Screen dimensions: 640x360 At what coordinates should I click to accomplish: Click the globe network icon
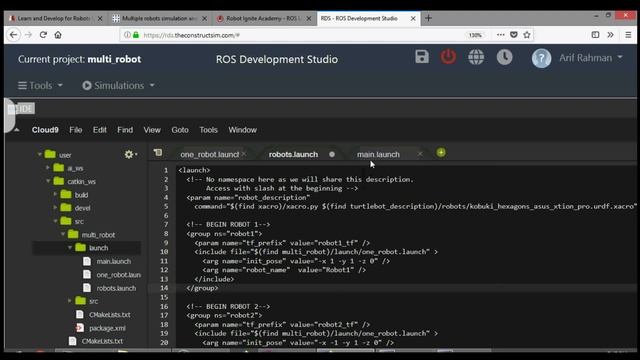476,57
